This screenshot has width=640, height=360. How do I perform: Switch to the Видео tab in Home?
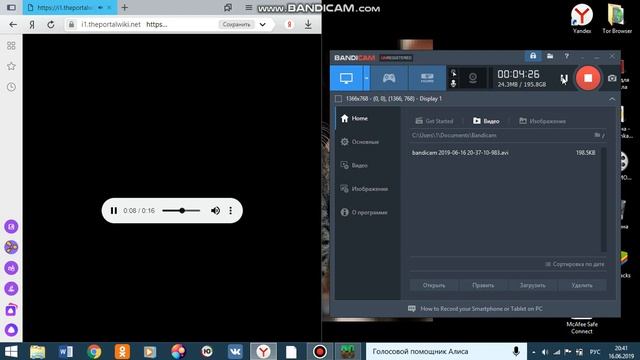(486, 121)
